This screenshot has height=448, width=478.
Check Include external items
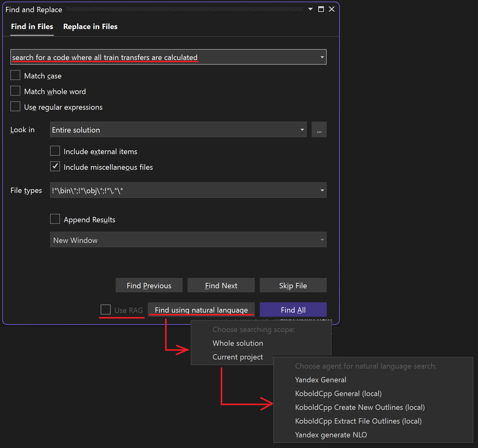click(55, 151)
